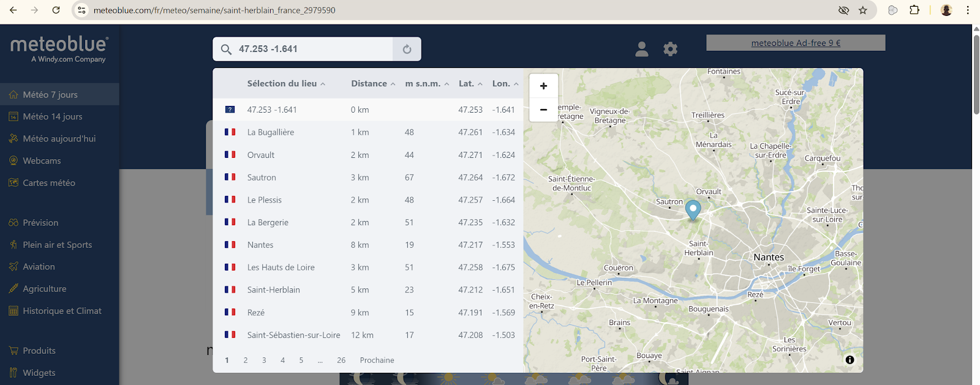The image size is (980, 385).
Task: Click the French flag next to Orvault
Action: click(230, 155)
